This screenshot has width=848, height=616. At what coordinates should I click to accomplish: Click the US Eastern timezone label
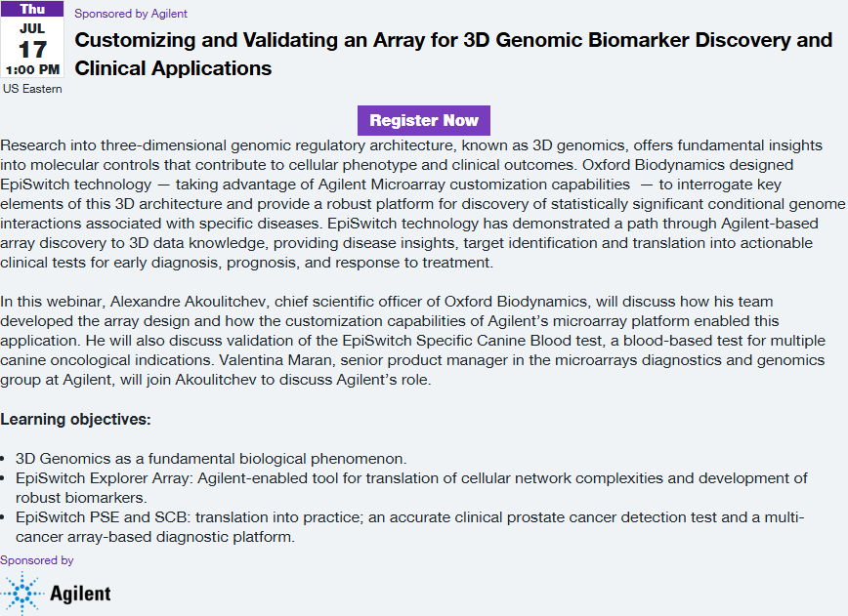point(32,89)
